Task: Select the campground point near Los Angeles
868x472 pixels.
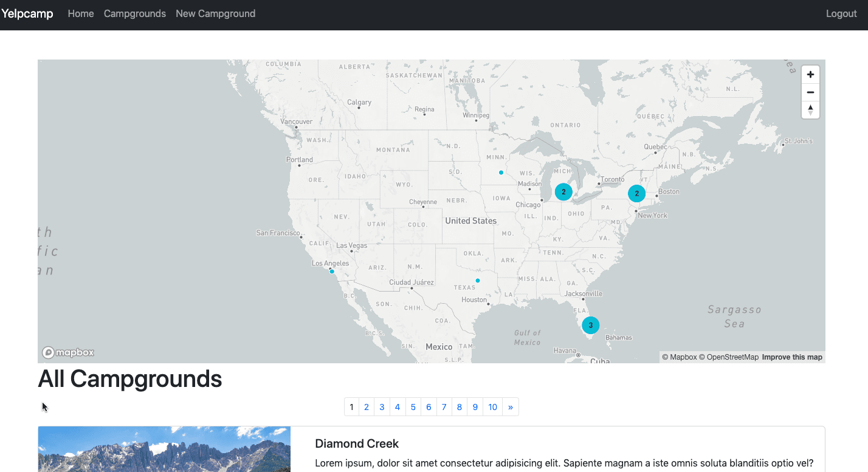Action: click(332, 272)
